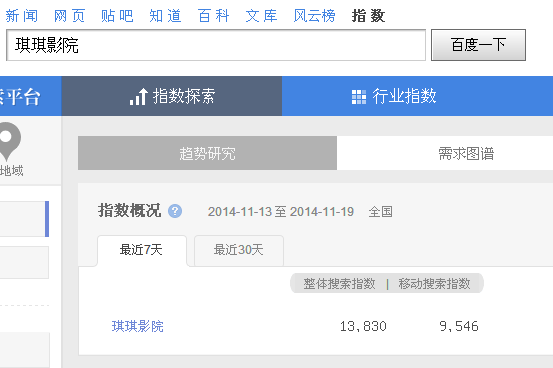Open 知道 in the top navigation

165,16
